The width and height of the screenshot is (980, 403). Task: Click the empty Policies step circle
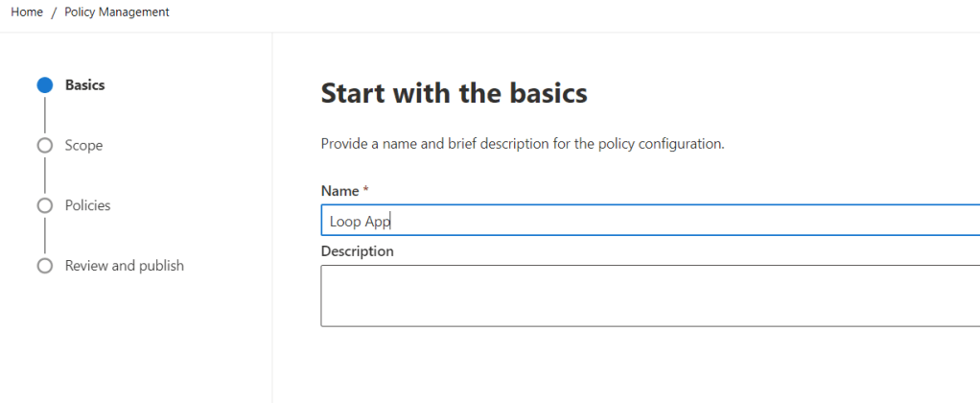pos(44,205)
